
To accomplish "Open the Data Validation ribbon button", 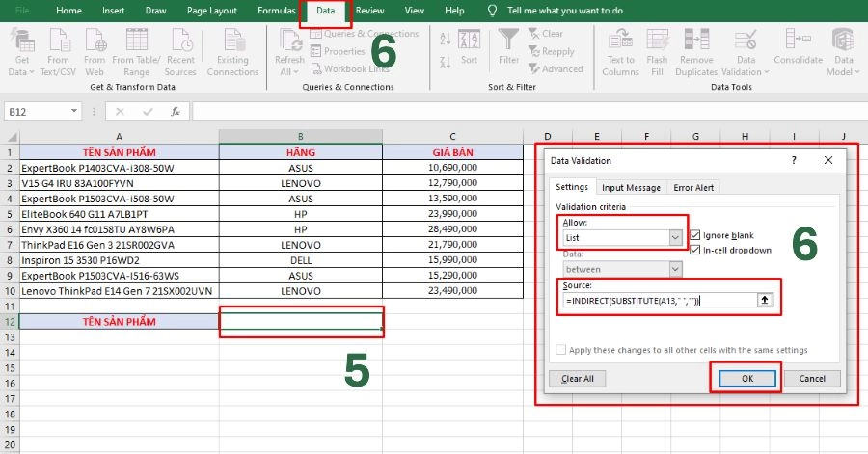I will coord(746,53).
